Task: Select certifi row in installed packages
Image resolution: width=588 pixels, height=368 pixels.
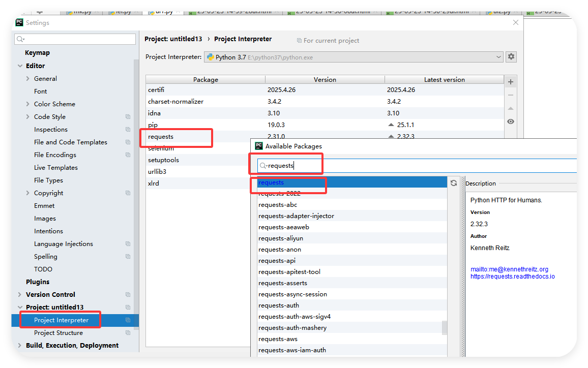Action: point(325,90)
